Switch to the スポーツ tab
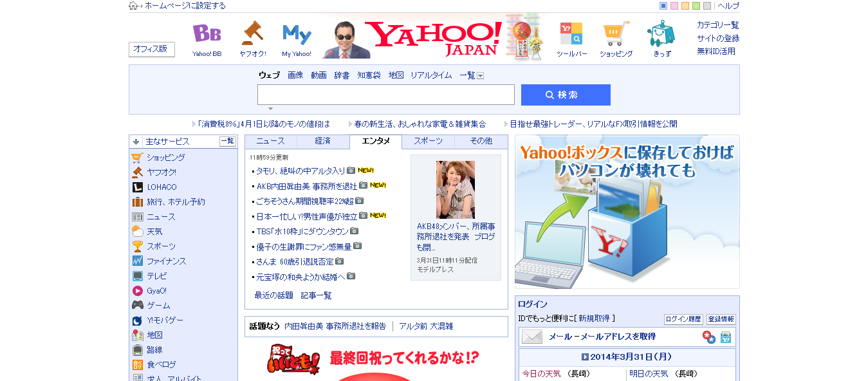The image size is (868, 381). point(428,142)
